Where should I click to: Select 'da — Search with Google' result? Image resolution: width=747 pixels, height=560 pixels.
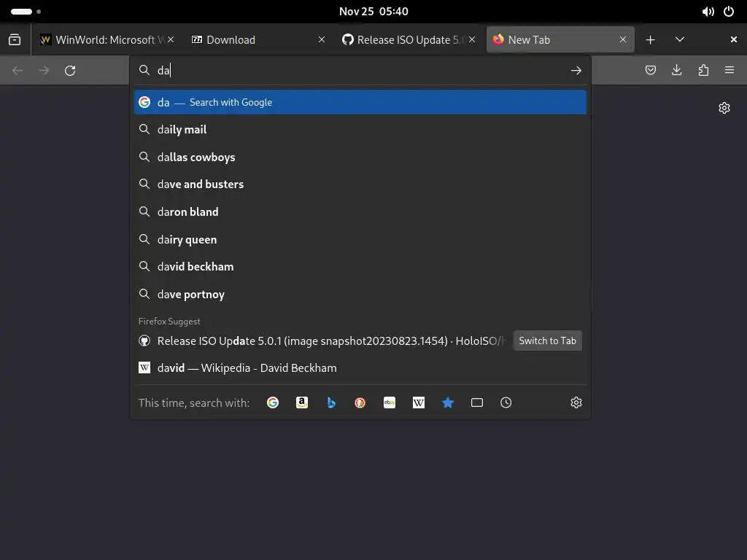click(360, 102)
